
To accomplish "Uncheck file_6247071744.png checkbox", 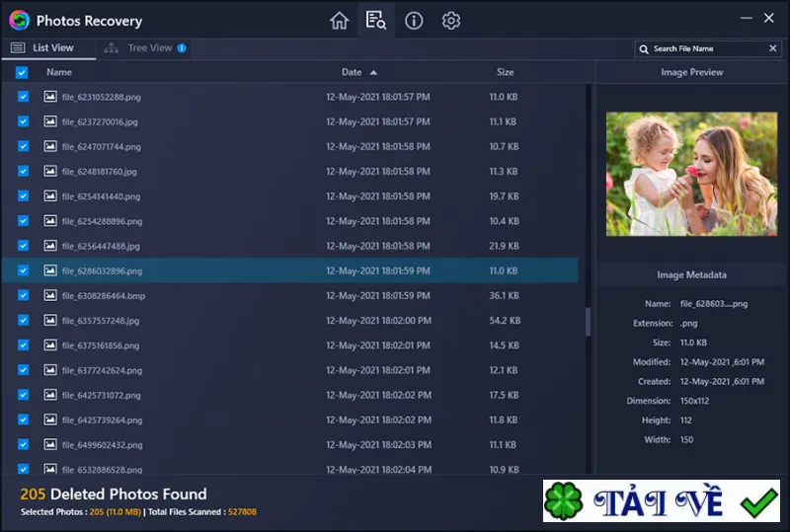I will click(23, 146).
